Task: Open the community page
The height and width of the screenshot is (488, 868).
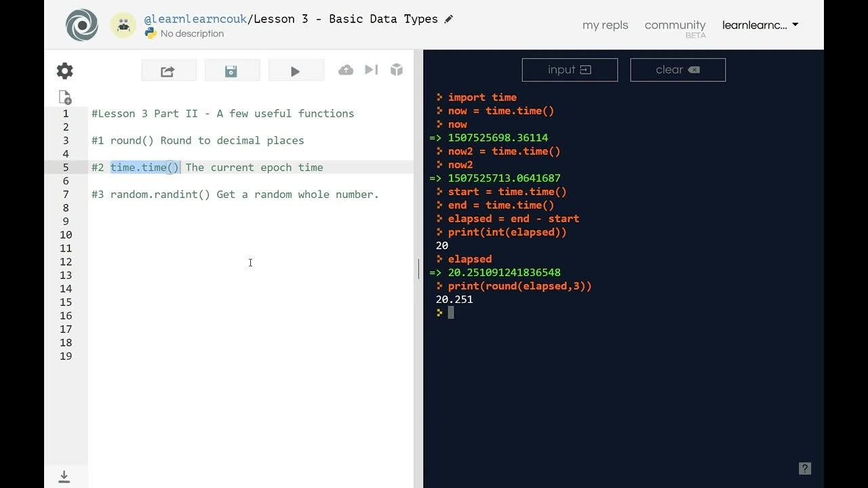Action: click(x=675, y=25)
